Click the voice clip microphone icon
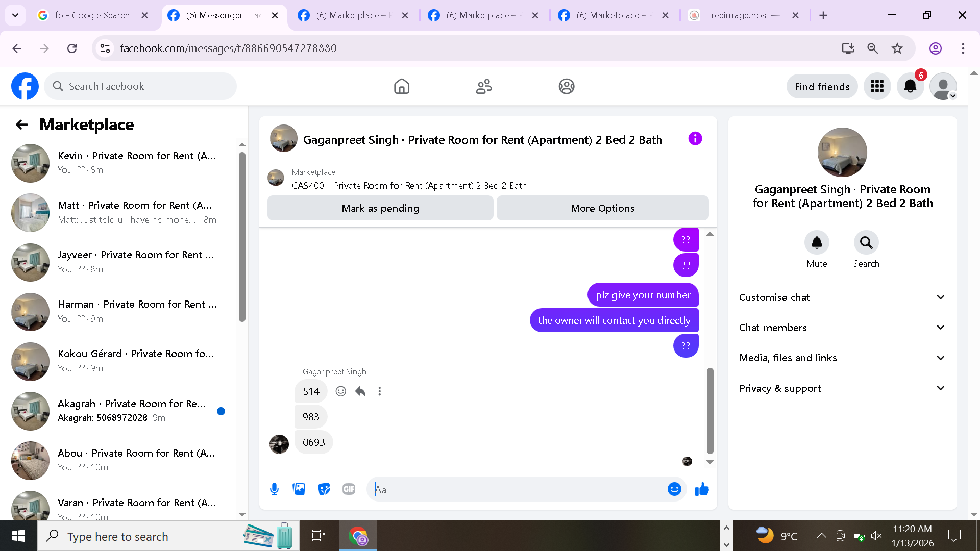 pyautogui.click(x=274, y=489)
